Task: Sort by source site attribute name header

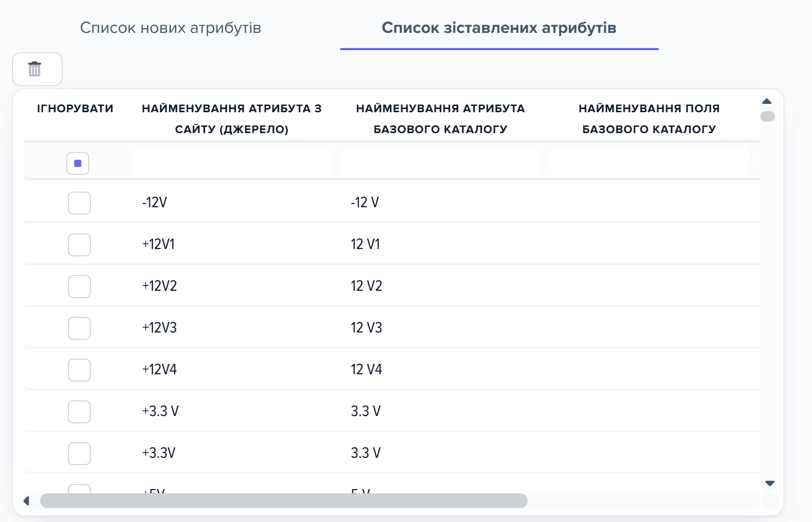Action: pos(232,118)
